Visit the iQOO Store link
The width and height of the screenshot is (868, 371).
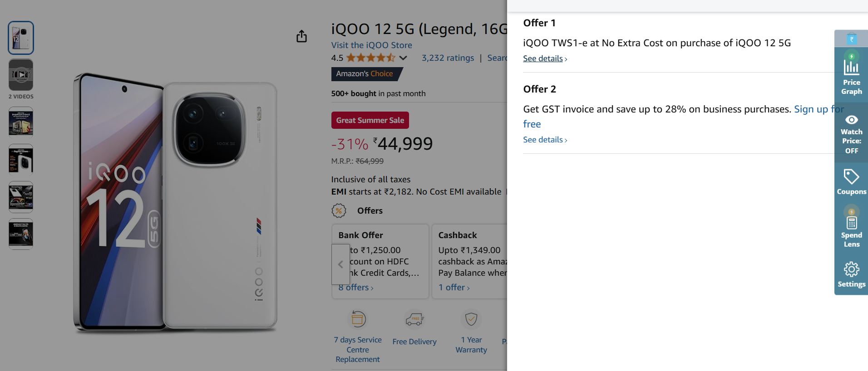coord(371,45)
